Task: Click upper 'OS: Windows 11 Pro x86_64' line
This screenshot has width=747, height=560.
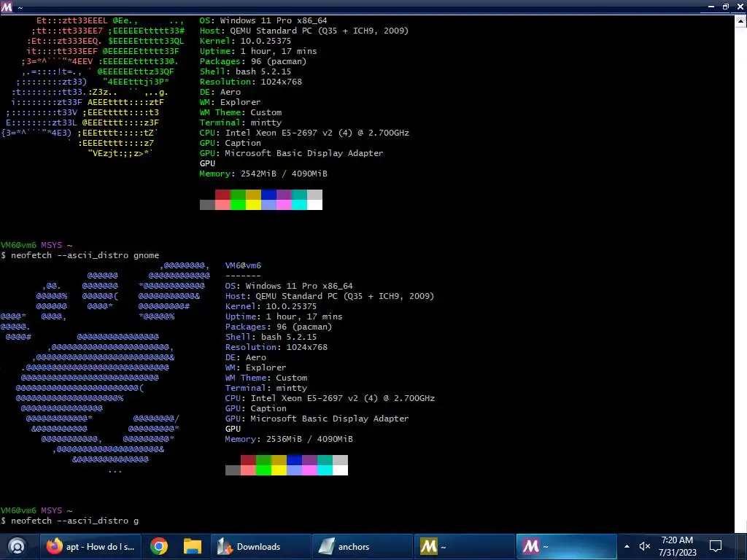Action: [263, 20]
